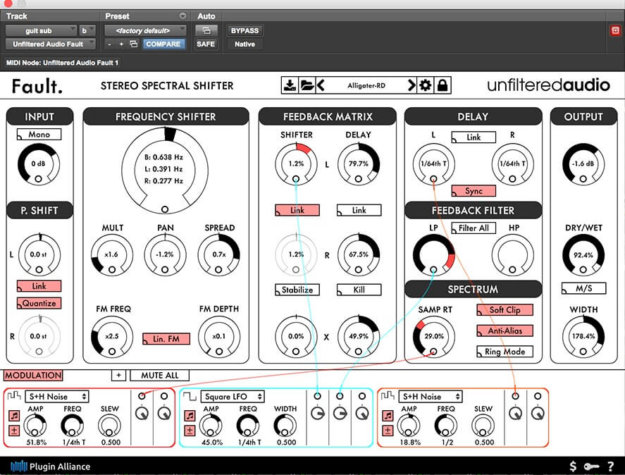Open orange S+H Noise modulator type dropdown

pos(430,396)
